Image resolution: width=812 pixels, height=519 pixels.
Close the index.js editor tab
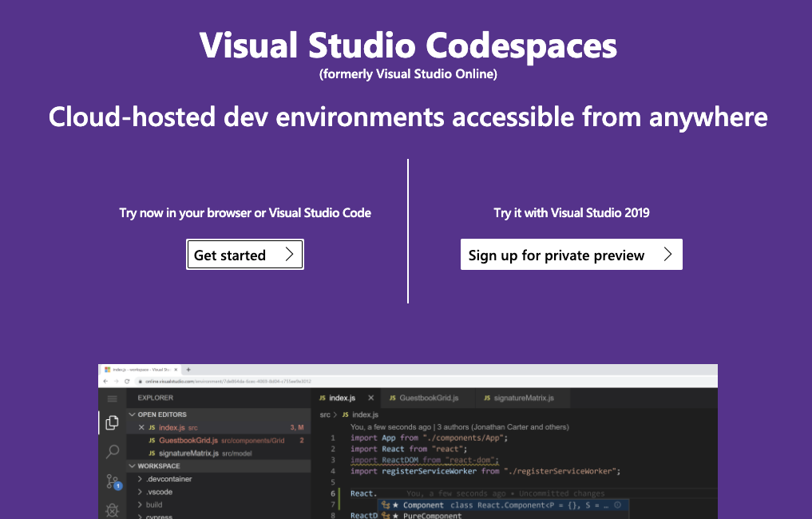pos(370,398)
